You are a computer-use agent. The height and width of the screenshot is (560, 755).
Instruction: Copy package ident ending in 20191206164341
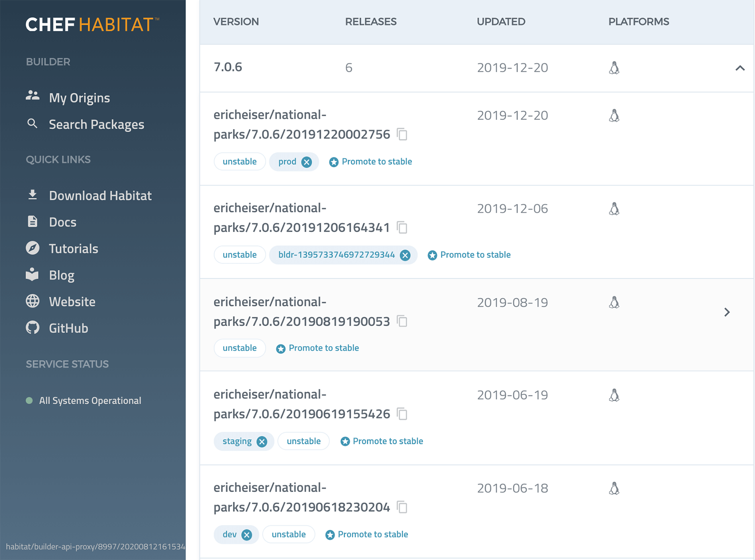coord(402,228)
